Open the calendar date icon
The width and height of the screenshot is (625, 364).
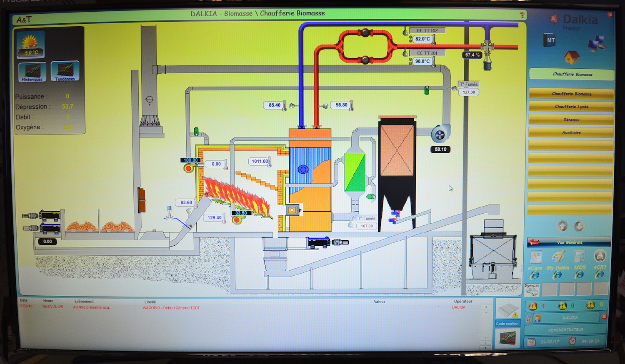coord(531,342)
